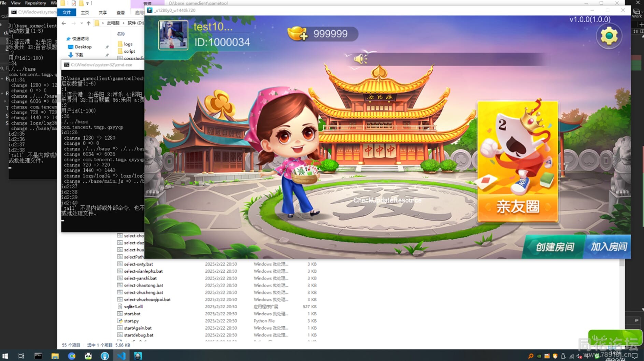Click the test10... player name

tap(213, 27)
